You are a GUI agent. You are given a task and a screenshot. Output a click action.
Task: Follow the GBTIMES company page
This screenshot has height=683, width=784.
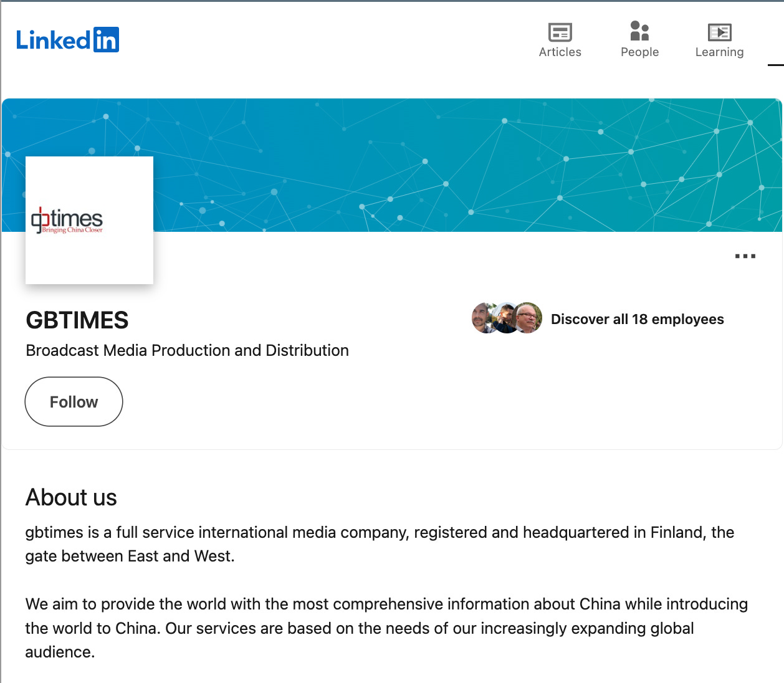(74, 402)
